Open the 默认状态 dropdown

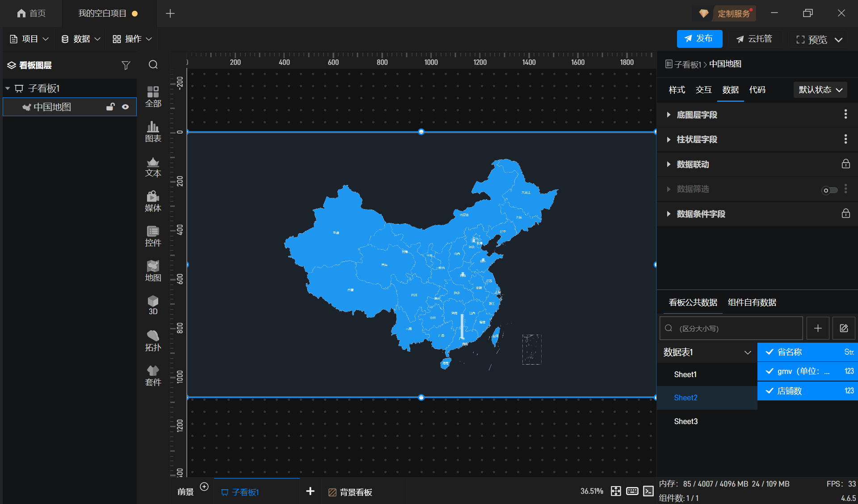coord(820,90)
